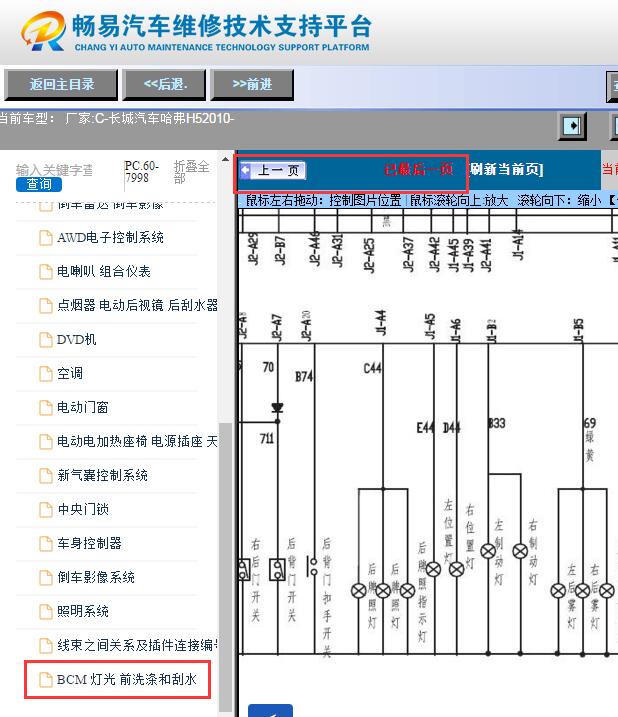Open the 车身控制器 entry
Screen dimensions: 618x717
(90, 544)
